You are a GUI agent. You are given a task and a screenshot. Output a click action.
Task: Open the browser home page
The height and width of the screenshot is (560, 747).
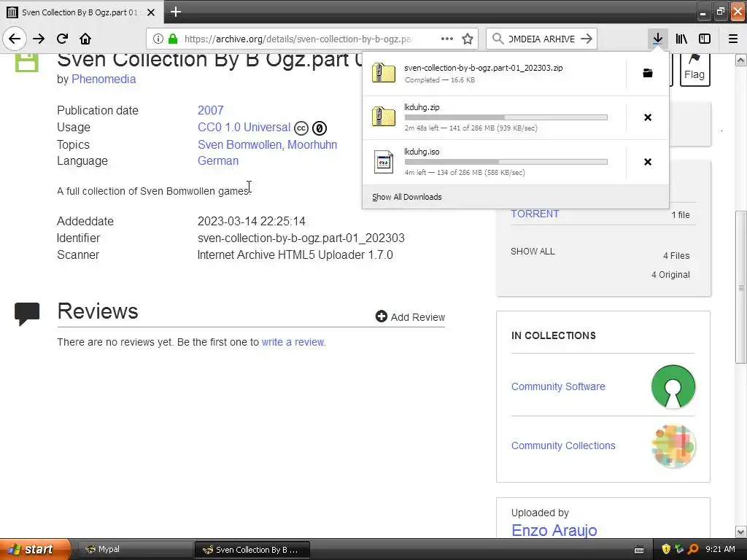click(85, 39)
